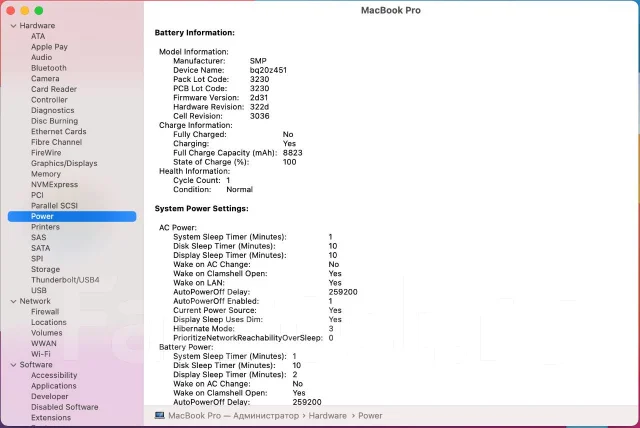Select ATA in the sidebar
The image size is (640, 428).
[38, 36]
